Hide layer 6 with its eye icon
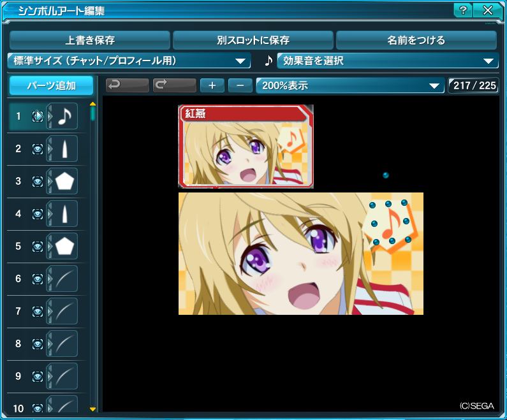This screenshot has width=507, height=420. point(38,279)
